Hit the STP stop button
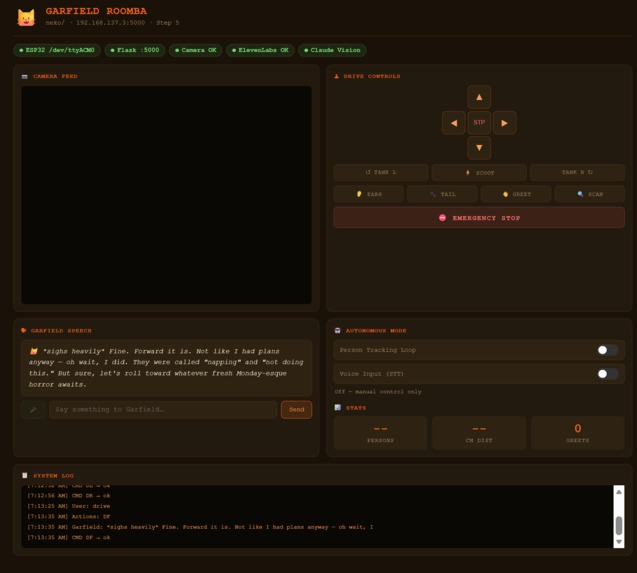This screenshot has width=637, height=573. (x=479, y=122)
